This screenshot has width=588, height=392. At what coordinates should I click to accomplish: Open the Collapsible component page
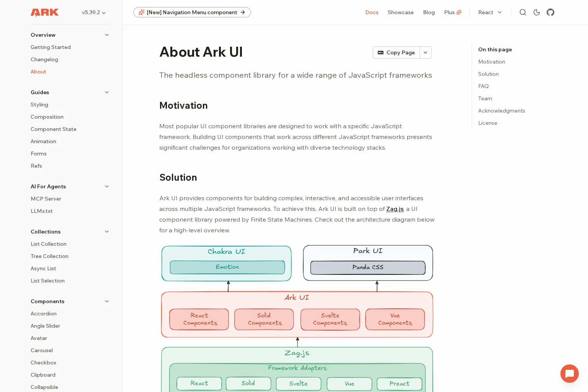click(44, 387)
